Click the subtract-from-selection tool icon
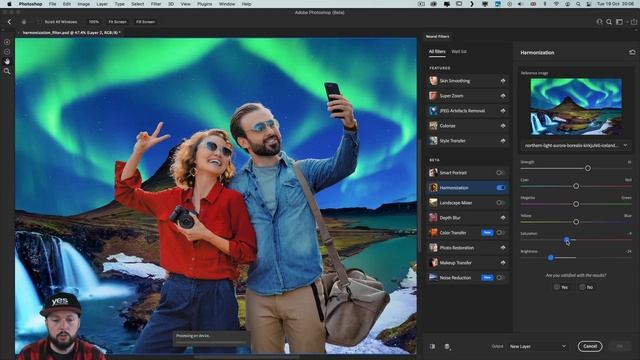The width and height of the screenshot is (640, 360). 7,52
